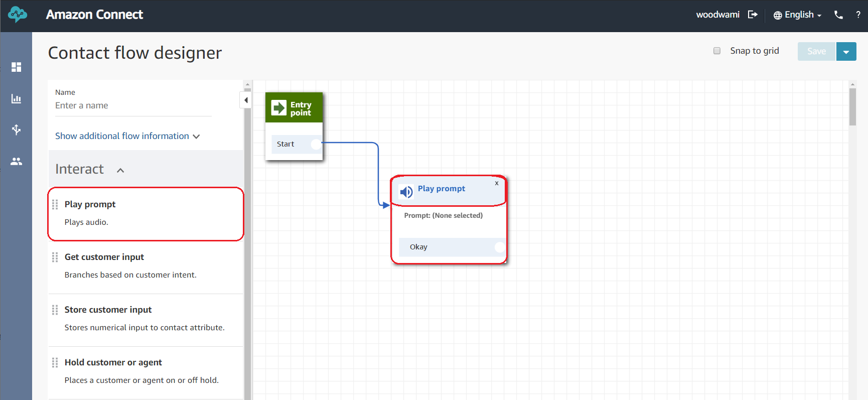Screen dimensions: 868x400
Task: Open the softphone phone icon
Action: [838, 15]
